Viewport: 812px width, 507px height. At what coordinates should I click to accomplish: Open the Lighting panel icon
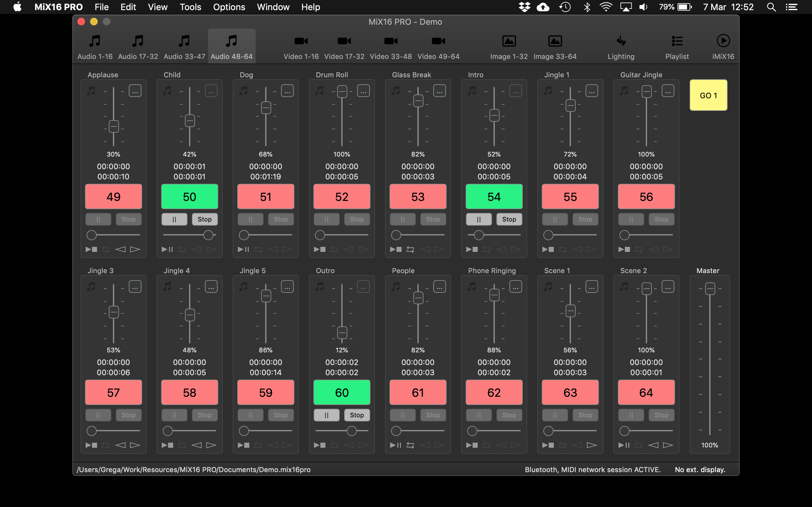click(621, 41)
